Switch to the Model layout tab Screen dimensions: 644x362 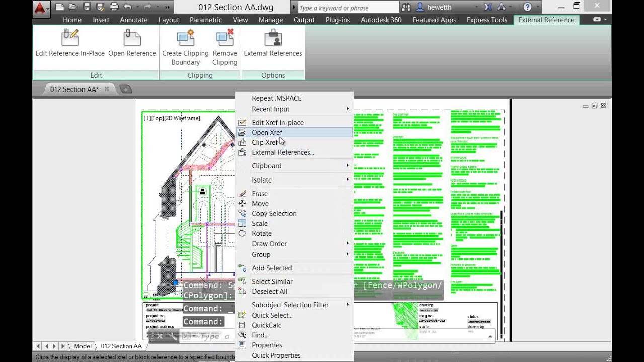click(x=83, y=346)
